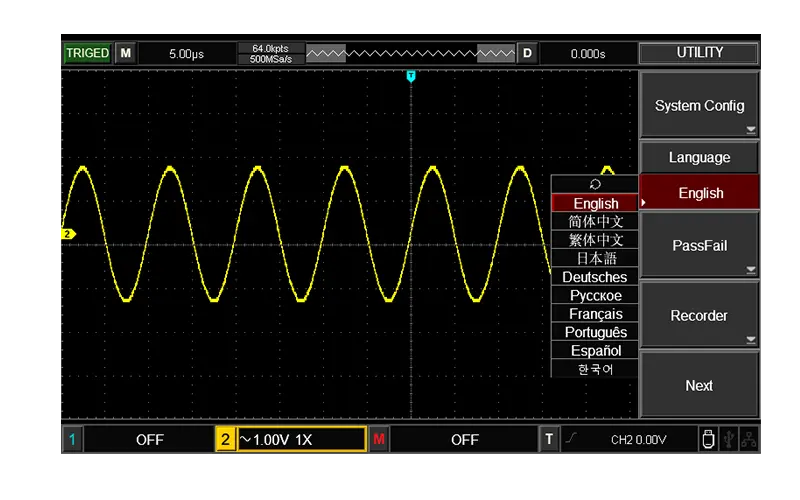Toggle channel 1 OFF status field
The height and width of the screenshot is (500, 800).
point(149,439)
